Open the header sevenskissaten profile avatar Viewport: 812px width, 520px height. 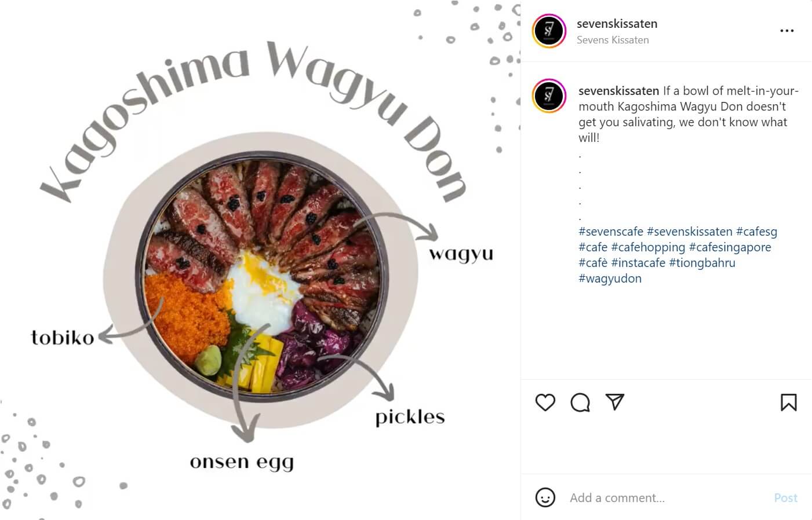[549, 31]
